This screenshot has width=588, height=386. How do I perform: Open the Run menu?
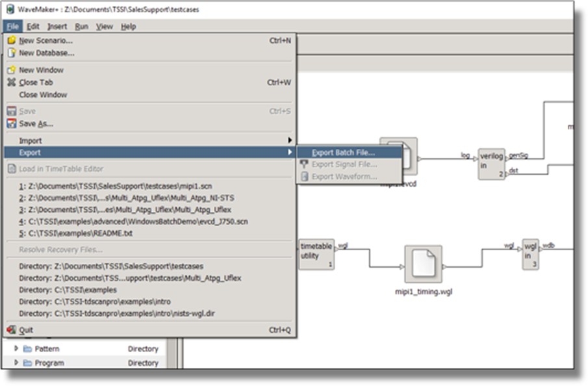point(81,27)
